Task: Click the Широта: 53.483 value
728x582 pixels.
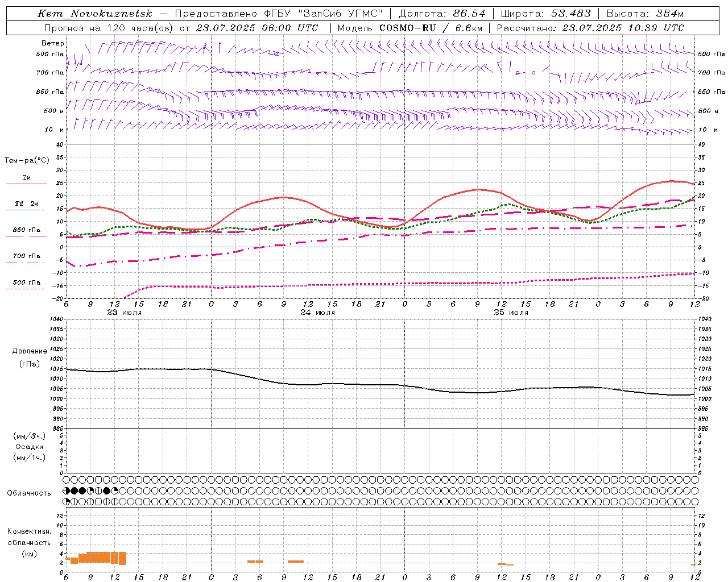Action: pyautogui.click(x=546, y=14)
